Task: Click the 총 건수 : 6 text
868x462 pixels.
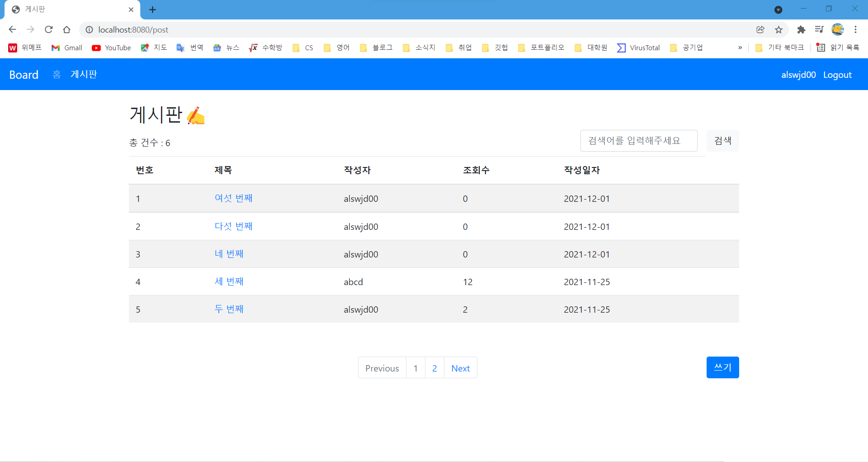Action: pyautogui.click(x=150, y=143)
